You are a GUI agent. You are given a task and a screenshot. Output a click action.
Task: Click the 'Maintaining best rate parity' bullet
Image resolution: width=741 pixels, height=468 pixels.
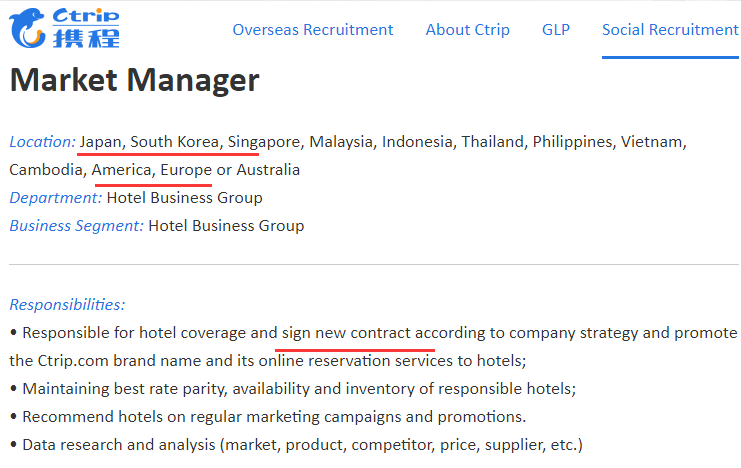pos(293,389)
